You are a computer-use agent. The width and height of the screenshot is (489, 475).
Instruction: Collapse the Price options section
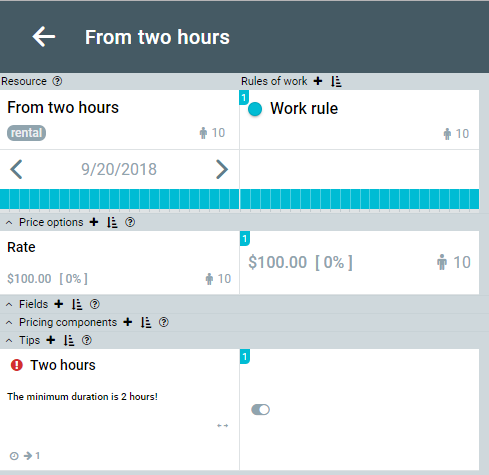point(9,223)
